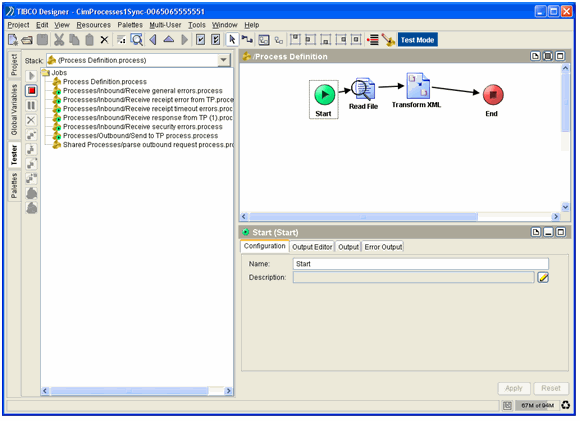Screen dimensions: 580x421
Task: Open the Window menu
Action: point(225,25)
